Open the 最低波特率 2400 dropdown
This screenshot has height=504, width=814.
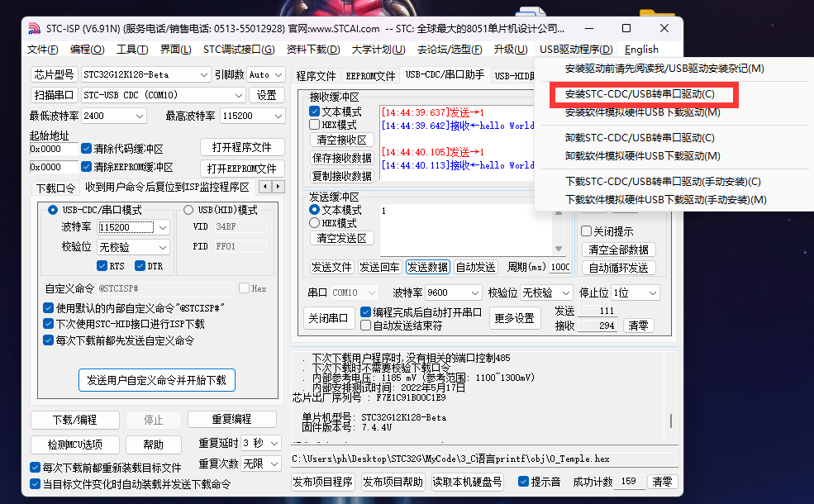[140, 116]
